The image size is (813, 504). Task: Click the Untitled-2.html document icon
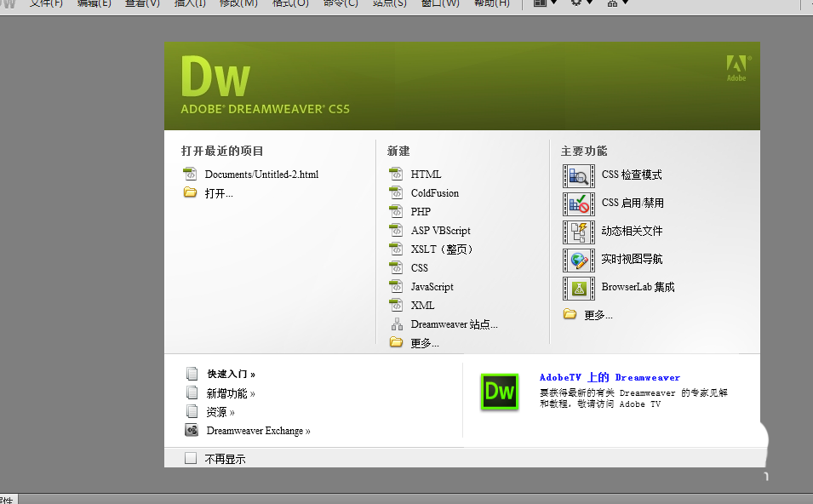190,173
